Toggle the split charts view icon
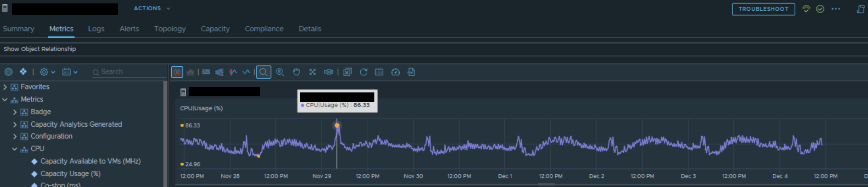 point(177,72)
